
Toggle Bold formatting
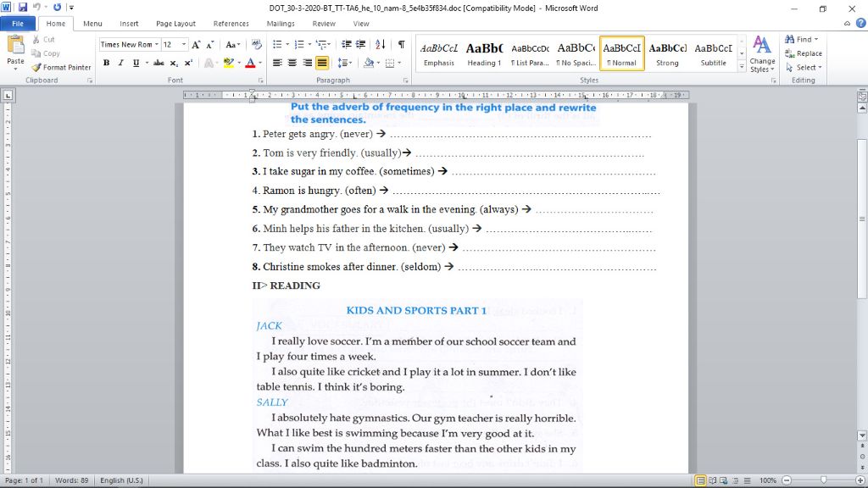pyautogui.click(x=106, y=63)
